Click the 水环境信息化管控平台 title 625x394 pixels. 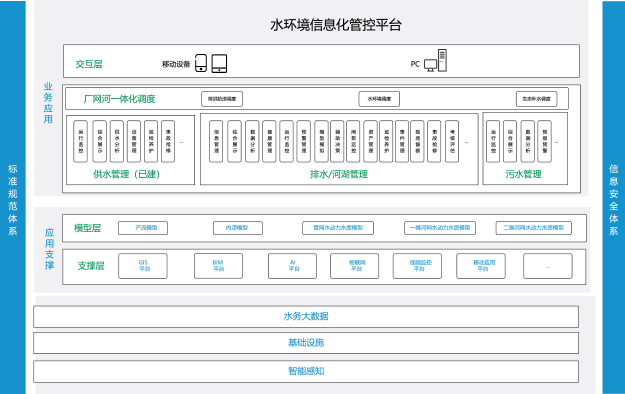pyautogui.click(x=336, y=25)
